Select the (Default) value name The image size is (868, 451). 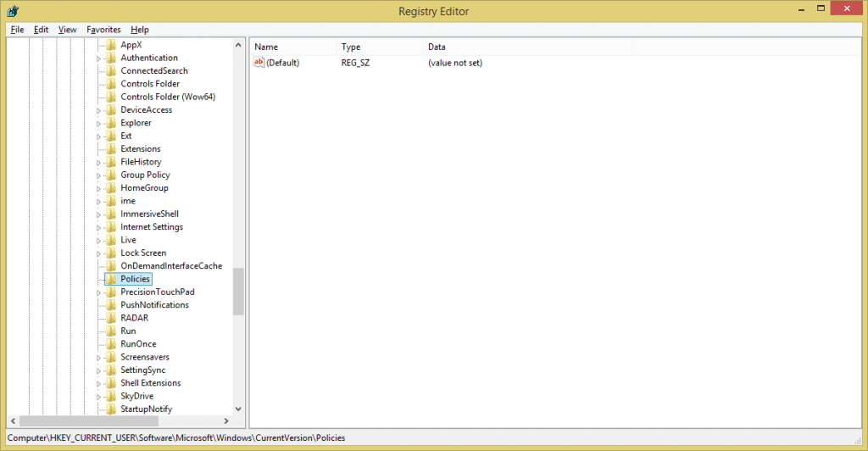pos(282,63)
